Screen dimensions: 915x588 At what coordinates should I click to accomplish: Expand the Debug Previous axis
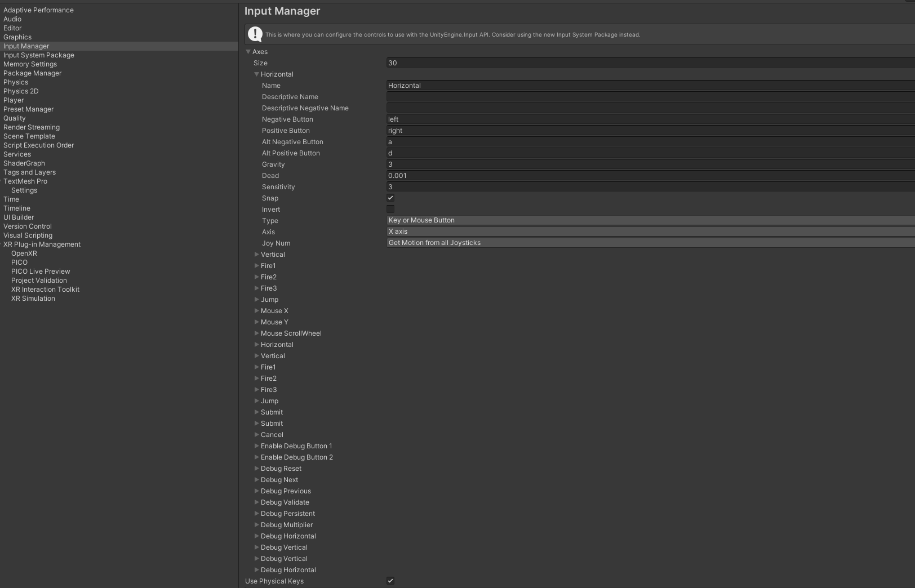[x=256, y=491]
